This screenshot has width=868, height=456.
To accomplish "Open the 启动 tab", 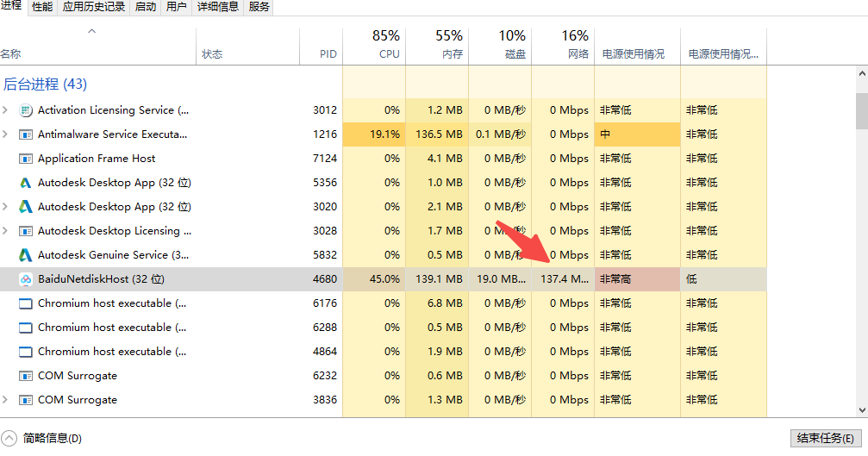I will pyautogui.click(x=146, y=7).
